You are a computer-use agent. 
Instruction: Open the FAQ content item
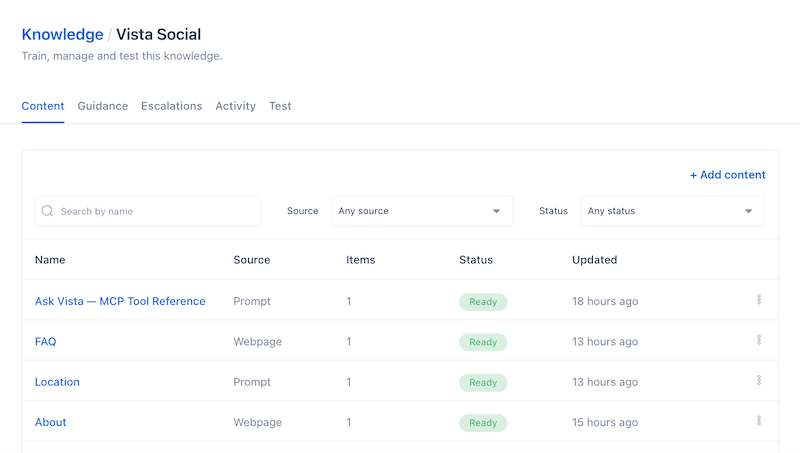point(45,341)
